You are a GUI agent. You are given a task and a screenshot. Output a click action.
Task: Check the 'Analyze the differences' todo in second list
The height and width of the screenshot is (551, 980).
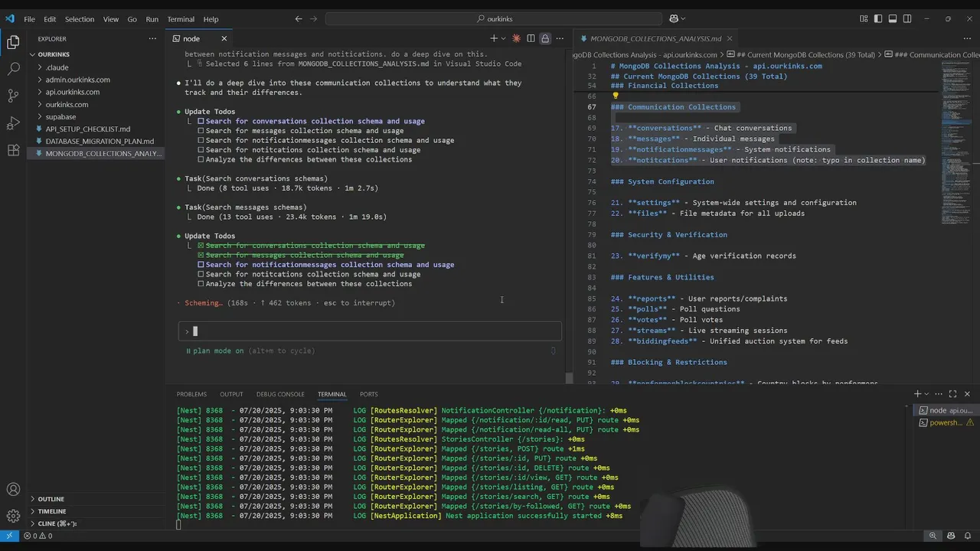click(x=201, y=284)
